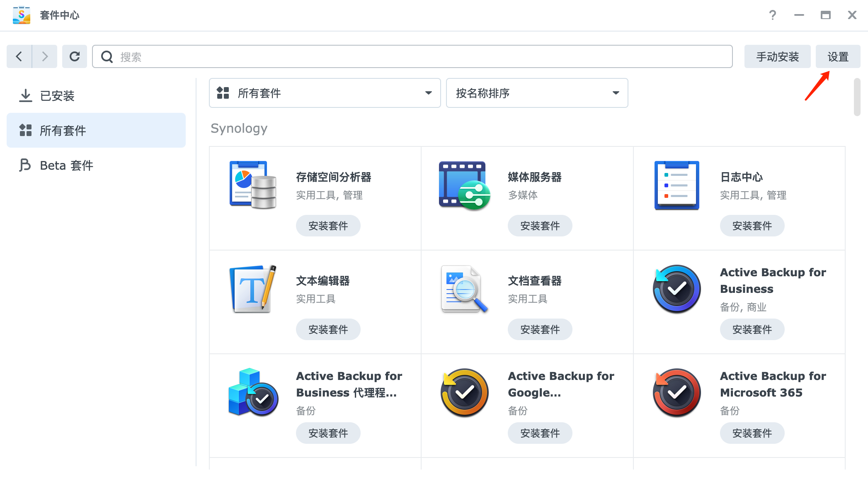Screen dimensions: 868x477
Task: Click the search magnifier icon
Action: [107, 57]
